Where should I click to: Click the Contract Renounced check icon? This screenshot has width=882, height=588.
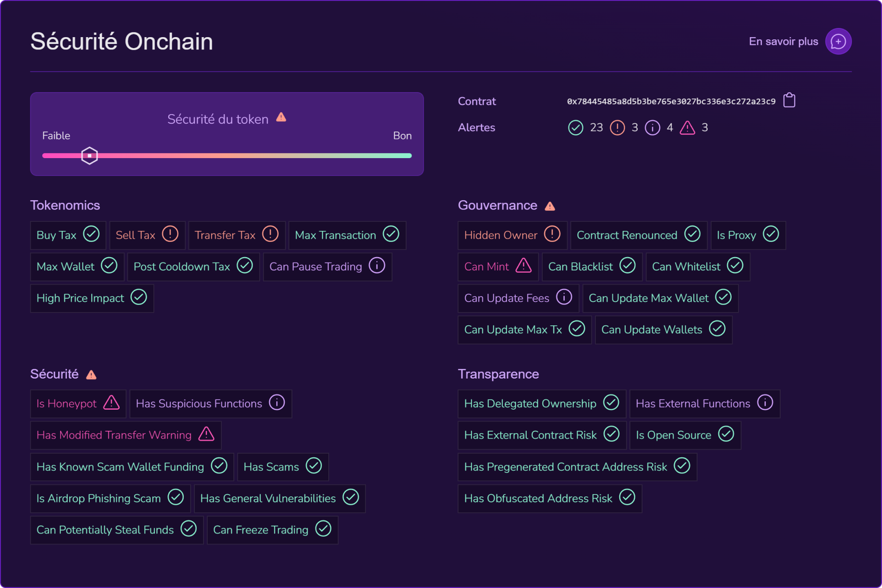pos(692,234)
